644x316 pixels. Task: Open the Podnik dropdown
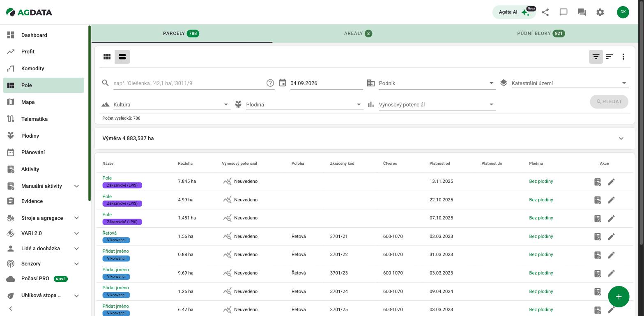click(x=437, y=83)
